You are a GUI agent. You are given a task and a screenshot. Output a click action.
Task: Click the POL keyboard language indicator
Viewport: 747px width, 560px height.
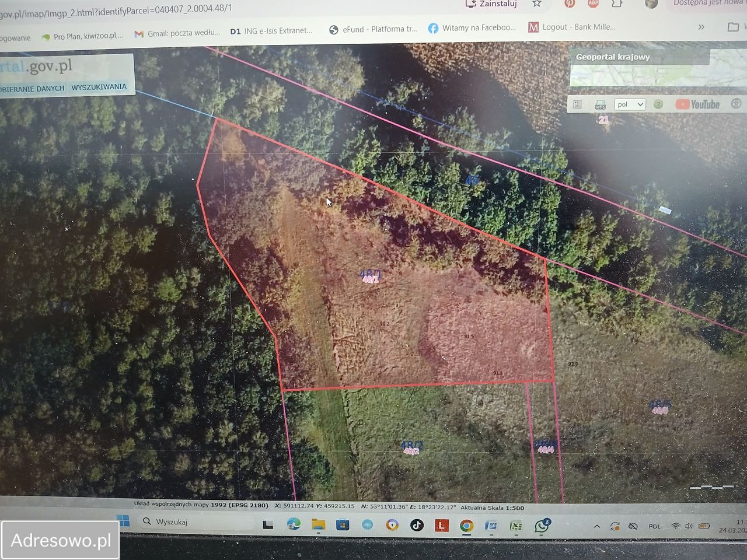(655, 526)
